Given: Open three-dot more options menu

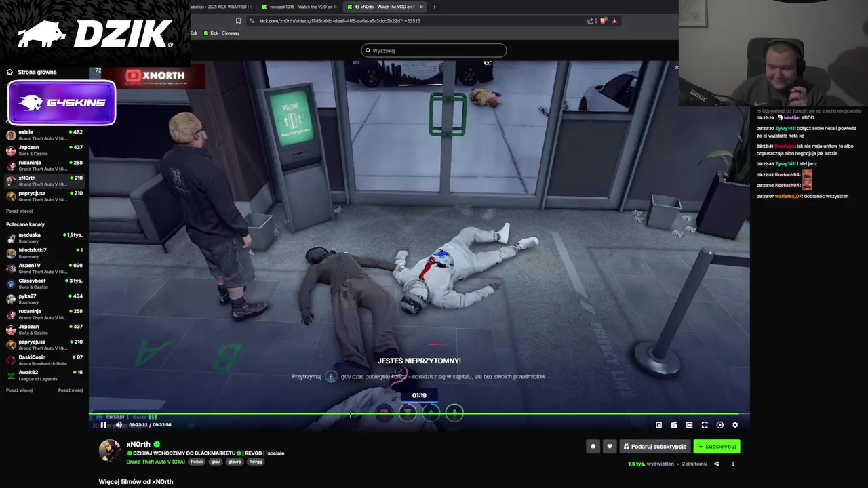Looking at the screenshot, I should tap(733, 464).
